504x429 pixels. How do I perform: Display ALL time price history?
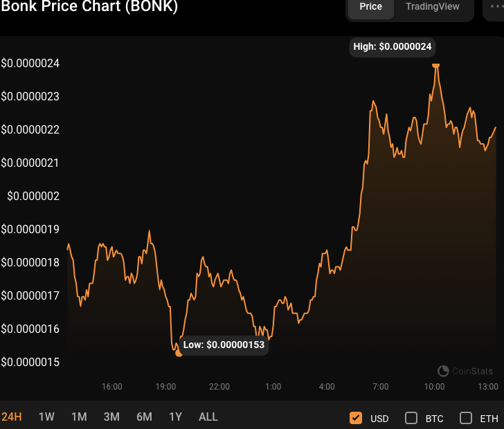click(208, 417)
